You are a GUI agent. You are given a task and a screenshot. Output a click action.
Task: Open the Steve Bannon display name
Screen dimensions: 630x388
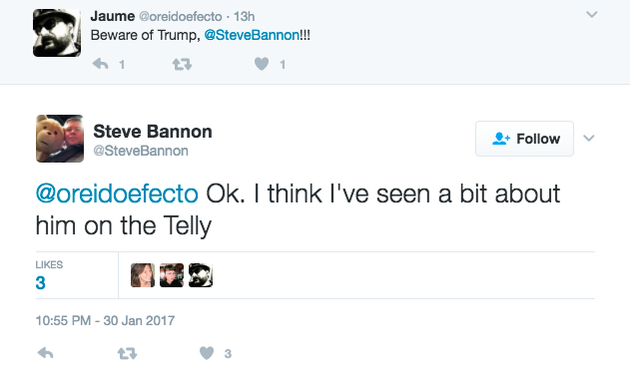pyautogui.click(x=153, y=131)
